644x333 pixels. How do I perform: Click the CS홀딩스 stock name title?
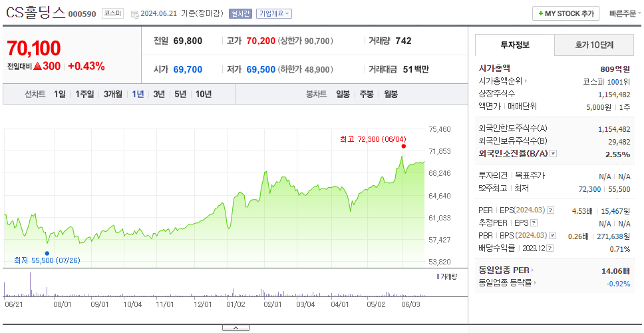[x=35, y=13]
